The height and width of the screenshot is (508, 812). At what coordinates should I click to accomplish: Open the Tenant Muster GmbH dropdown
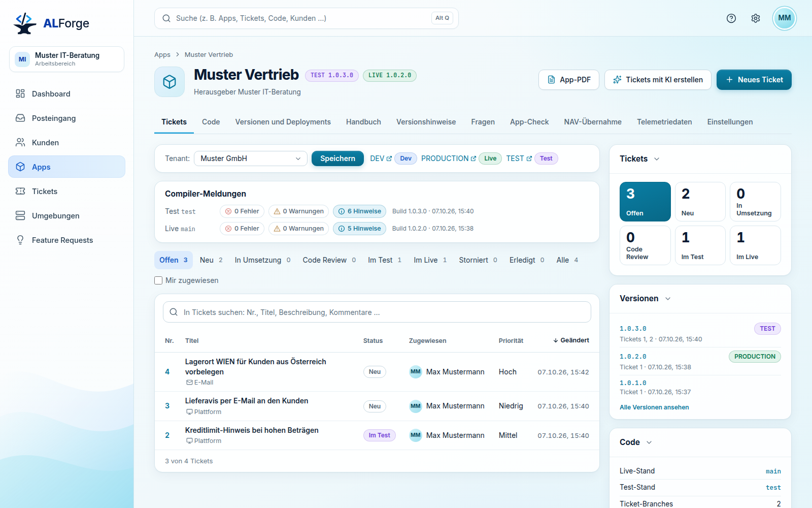tap(251, 158)
